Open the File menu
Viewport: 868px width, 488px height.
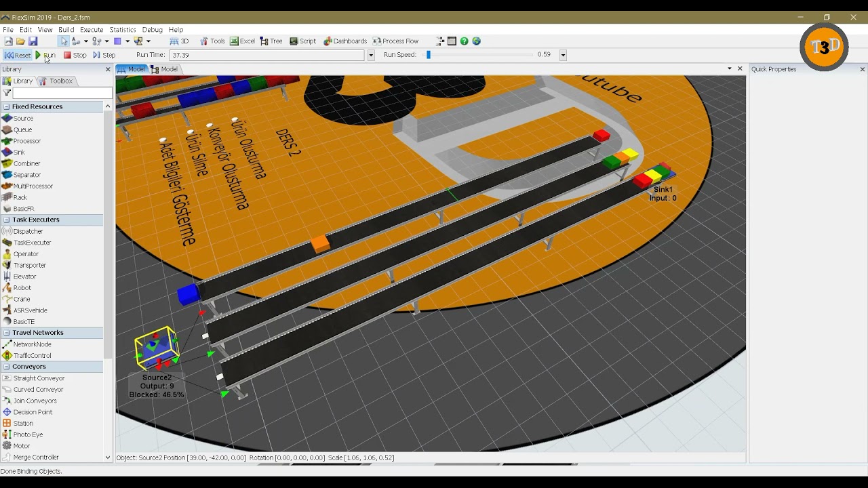coord(8,30)
